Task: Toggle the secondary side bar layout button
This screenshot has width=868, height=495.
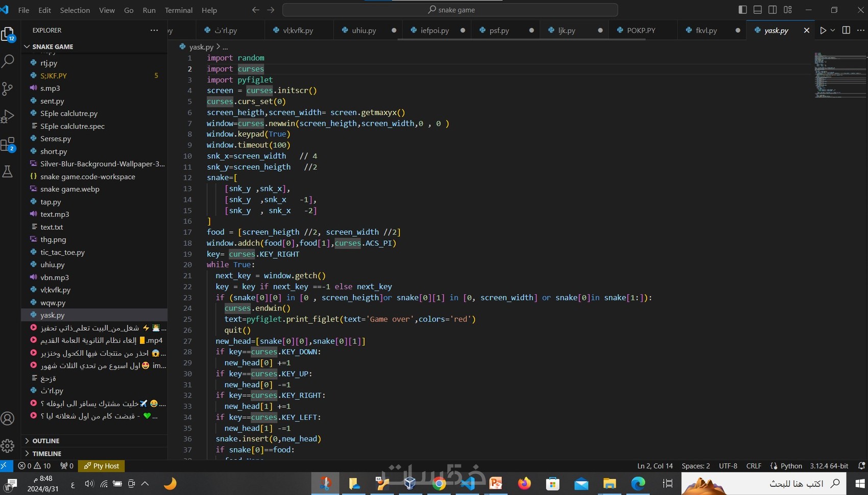Action: (773, 10)
